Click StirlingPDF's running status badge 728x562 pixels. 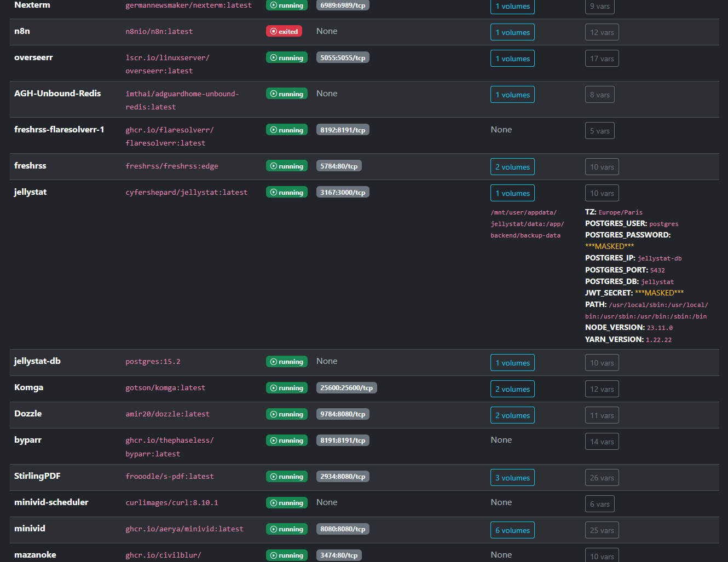(x=287, y=476)
